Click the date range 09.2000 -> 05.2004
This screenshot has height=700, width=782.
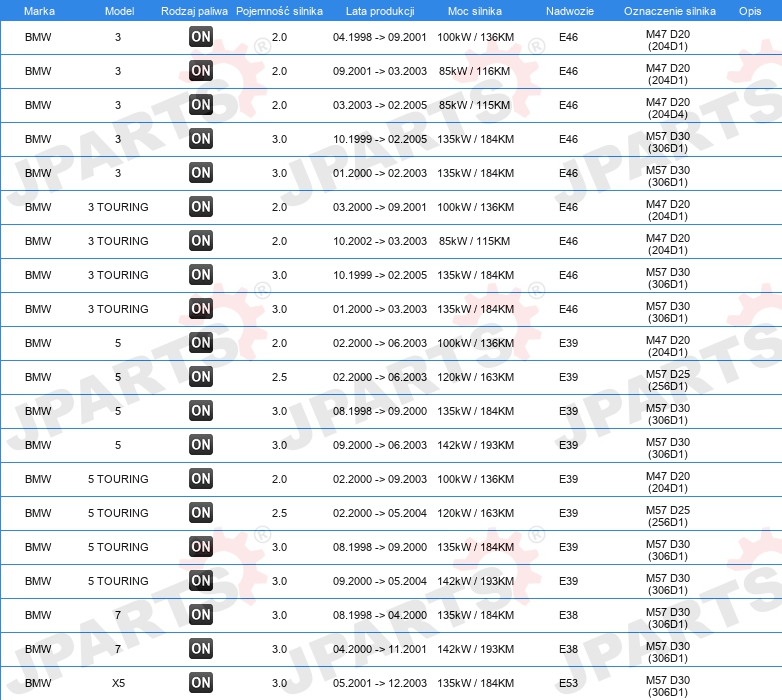click(380, 581)
